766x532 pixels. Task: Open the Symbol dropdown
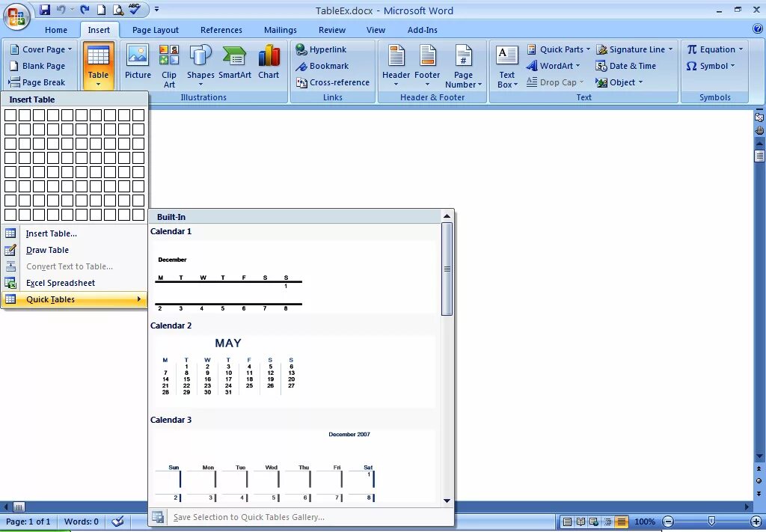pos(711,66)
